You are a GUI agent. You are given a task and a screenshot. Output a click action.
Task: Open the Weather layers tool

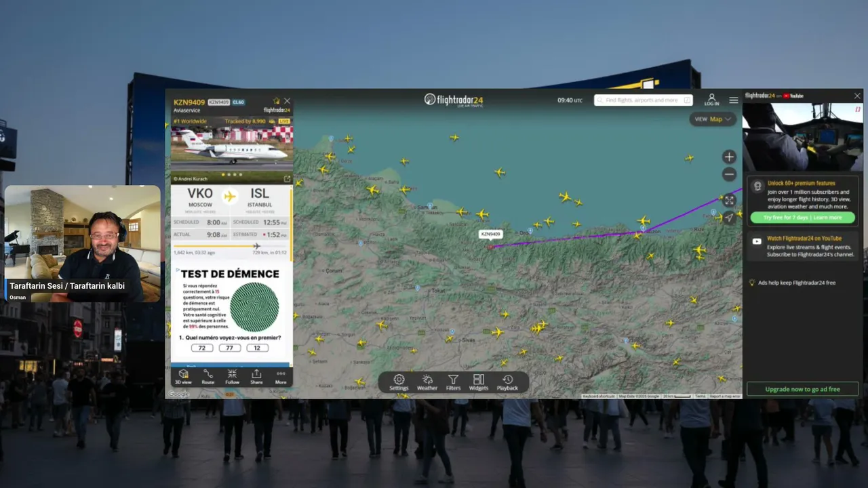pos(427,383)
